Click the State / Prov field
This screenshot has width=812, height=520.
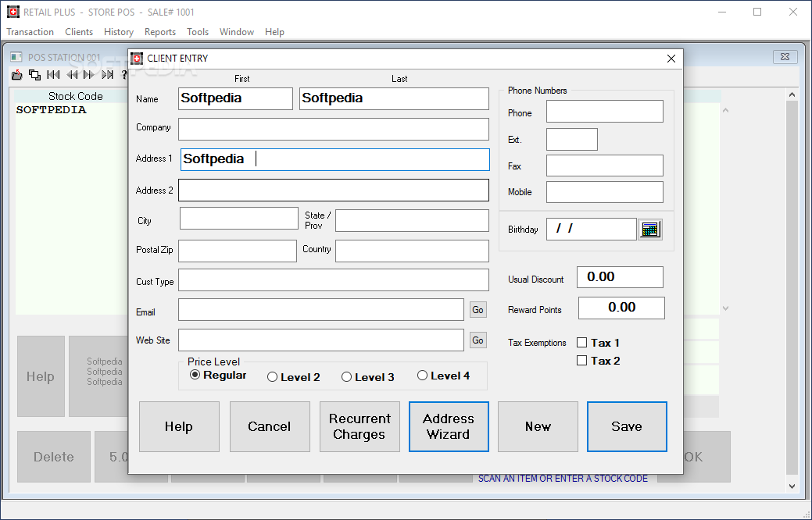pos(412,220)
